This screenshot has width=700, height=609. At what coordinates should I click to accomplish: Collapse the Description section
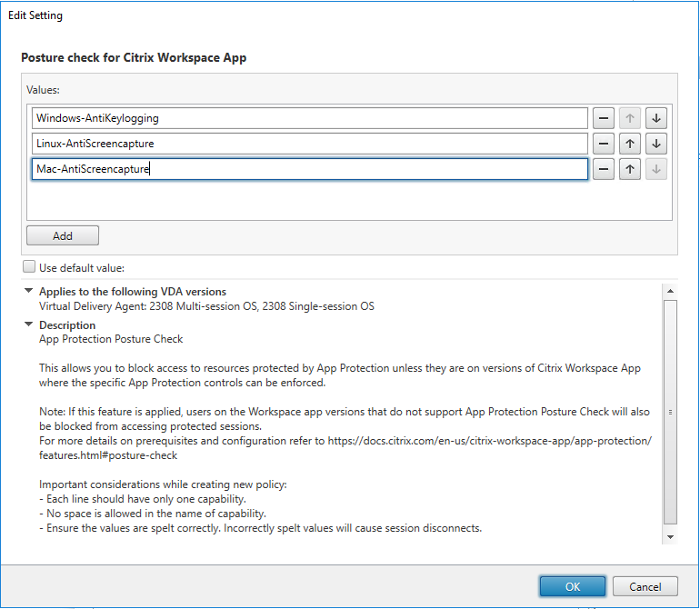point(28,324)
